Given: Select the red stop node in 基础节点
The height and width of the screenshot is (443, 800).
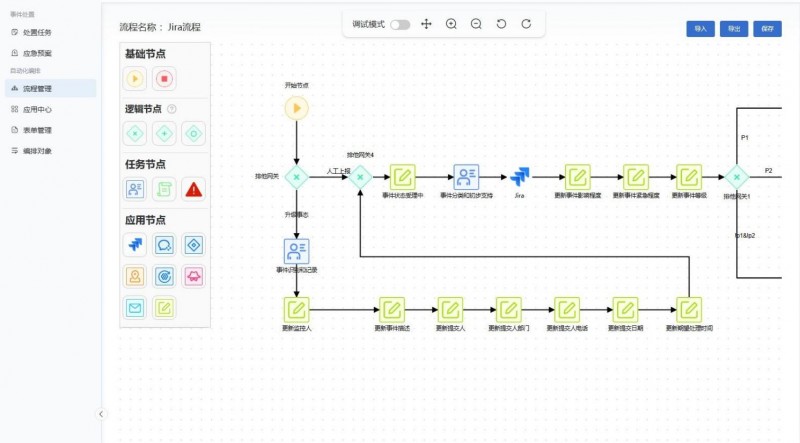Looking at the screenshot, I should (x=165, y=78).
